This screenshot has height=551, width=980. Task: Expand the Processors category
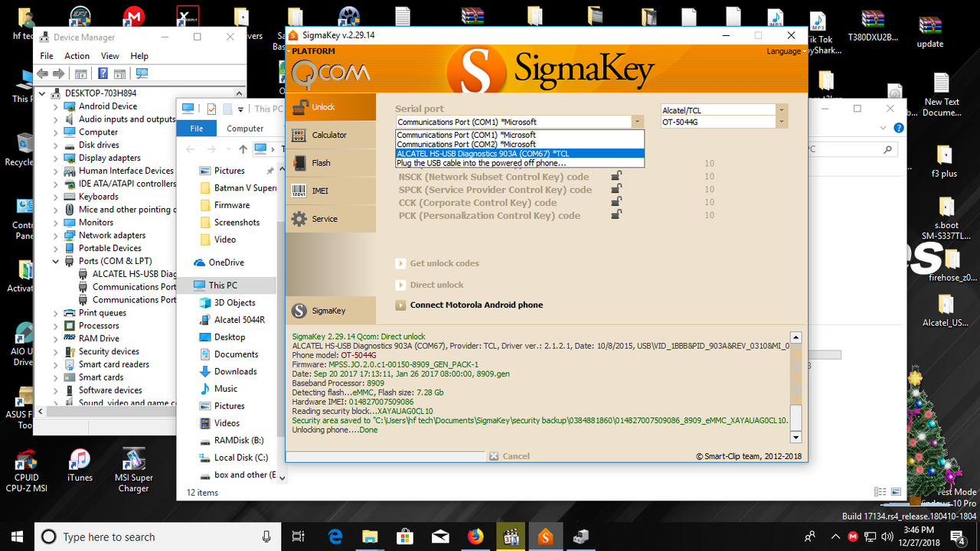coord(56,325)
